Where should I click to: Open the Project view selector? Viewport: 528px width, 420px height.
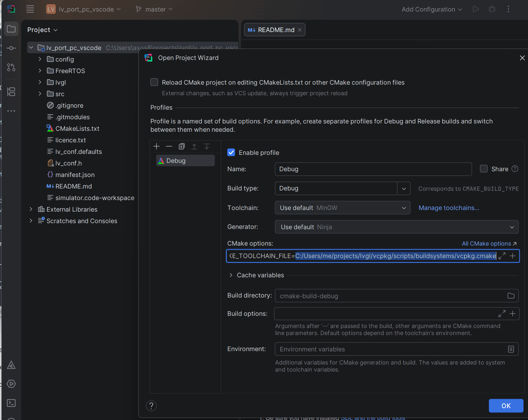click(42, 30)
